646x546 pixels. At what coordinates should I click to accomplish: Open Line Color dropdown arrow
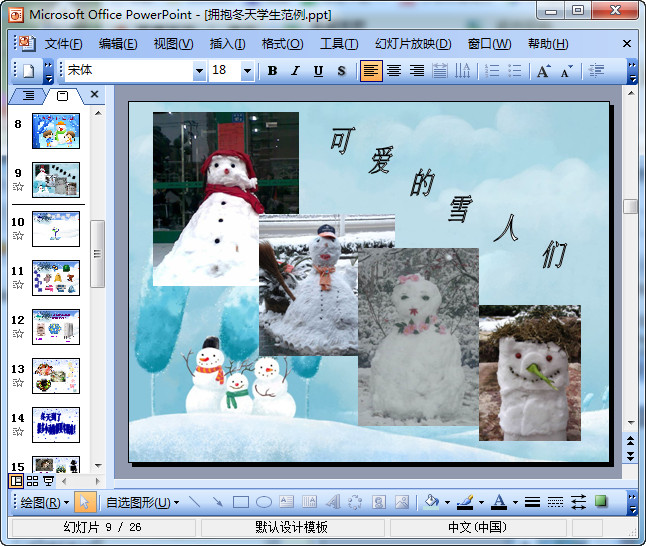click(x=481, y=503)
